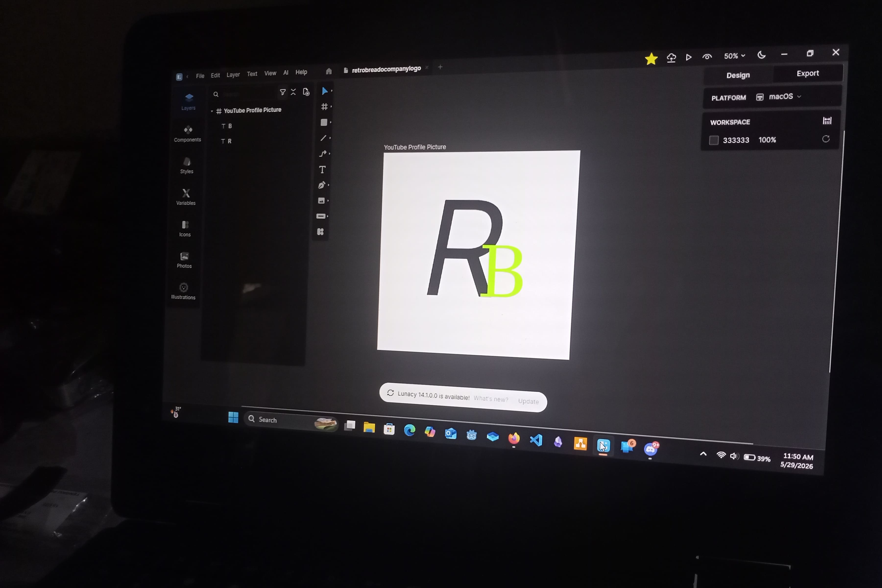Open the Windows Start menu
882x588 pixels.
[233, 417]
